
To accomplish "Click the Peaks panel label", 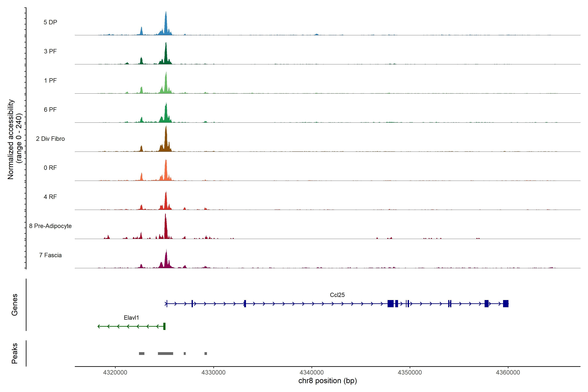I will [15, 353].
